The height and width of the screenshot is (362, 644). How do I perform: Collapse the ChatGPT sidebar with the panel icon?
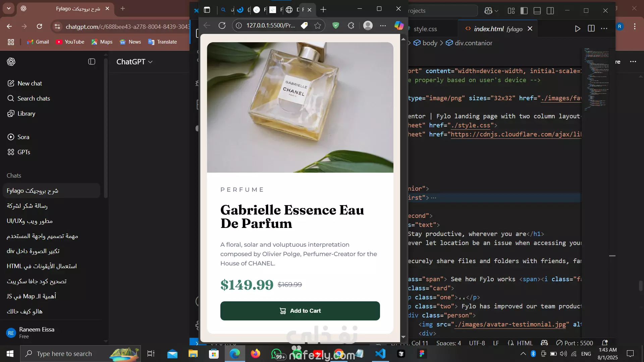click(92, 62)
